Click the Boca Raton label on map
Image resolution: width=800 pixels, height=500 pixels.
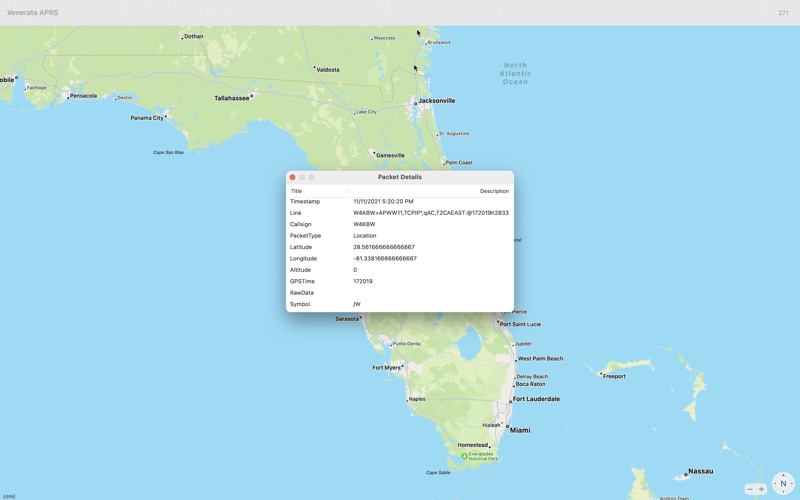[530, 384]
